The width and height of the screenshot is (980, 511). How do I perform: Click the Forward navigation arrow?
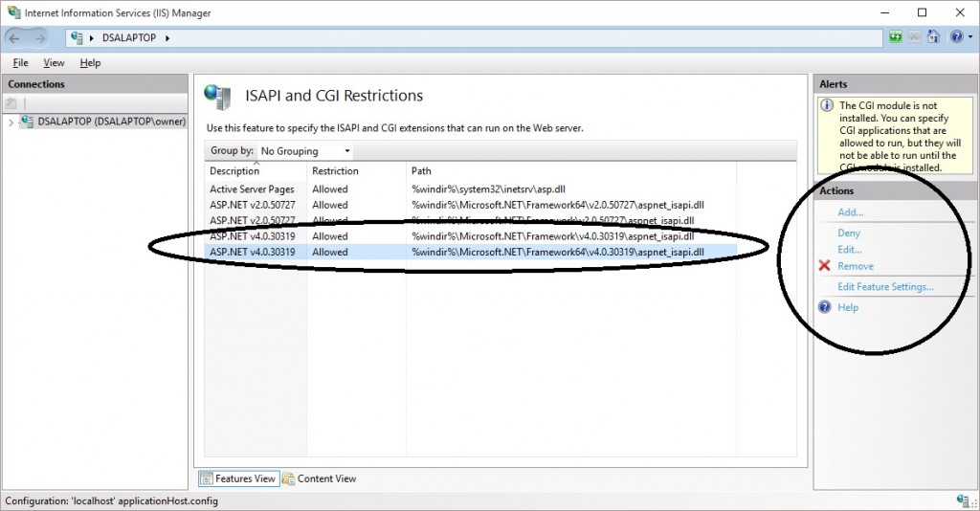click(x=39, y=38)
